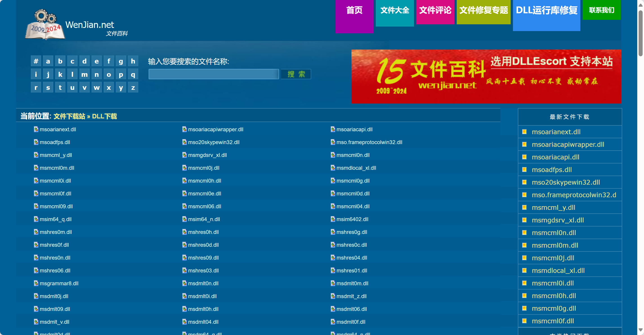Screen dimensions: 644x335
Task: Open the mshres0c.dll link
Action: pyautogui.click(x=351, y=245)
